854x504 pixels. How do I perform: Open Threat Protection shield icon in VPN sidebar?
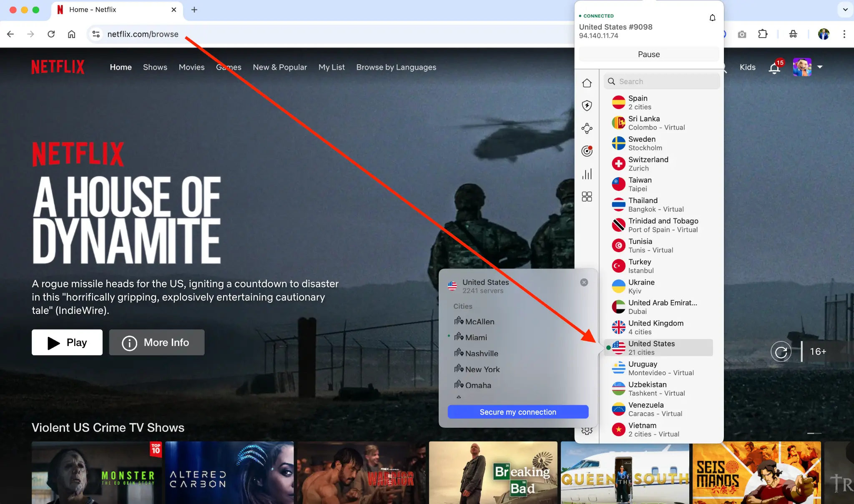pos(587,105)
